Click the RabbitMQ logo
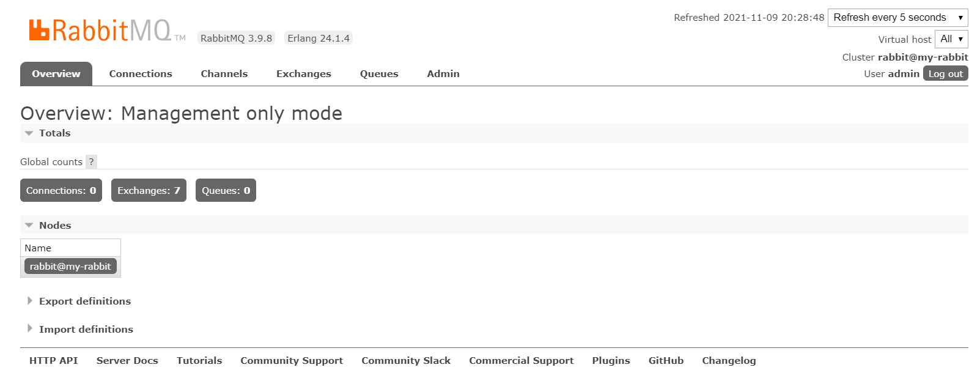The width and height of the screenshot is (980, 381). click(x=107, y=30)
